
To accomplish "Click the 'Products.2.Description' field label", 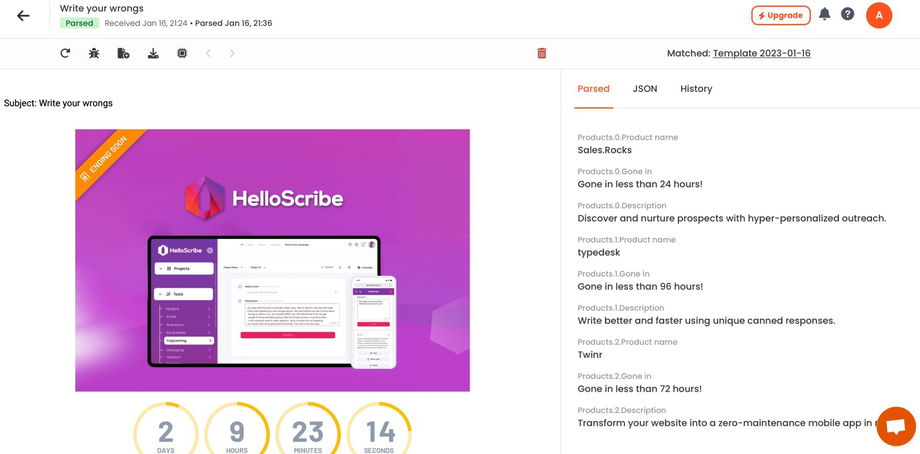I will [x=622, y=411].
